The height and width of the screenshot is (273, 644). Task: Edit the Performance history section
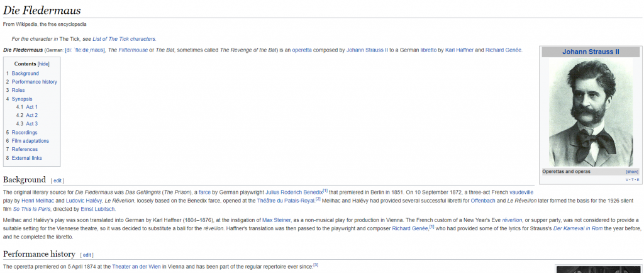click(x=87, y=255)
